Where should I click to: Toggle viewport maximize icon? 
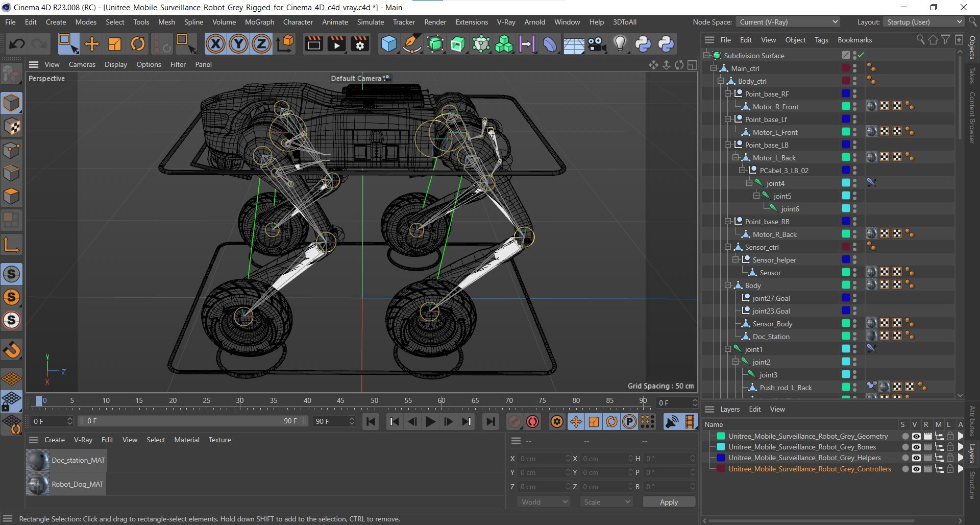coord(692,65)
